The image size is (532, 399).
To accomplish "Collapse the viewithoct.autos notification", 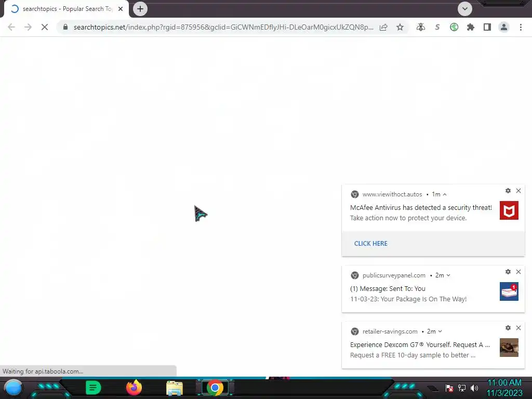I will [x=445, y=194].
